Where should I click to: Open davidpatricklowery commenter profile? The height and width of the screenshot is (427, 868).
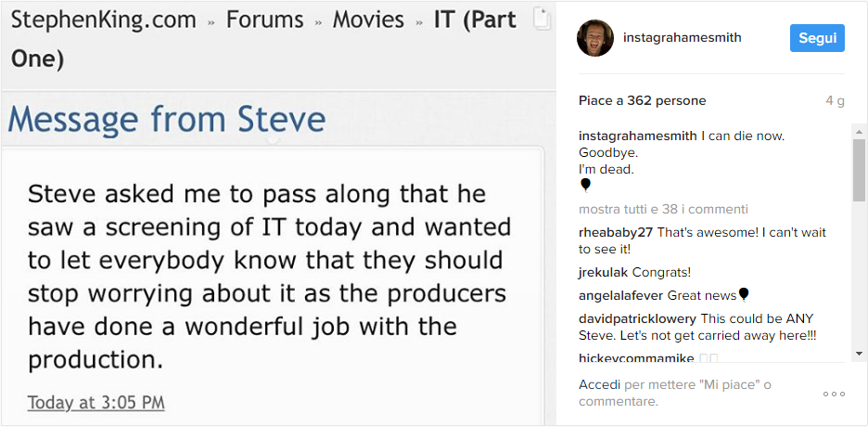[x=637, y=319]
